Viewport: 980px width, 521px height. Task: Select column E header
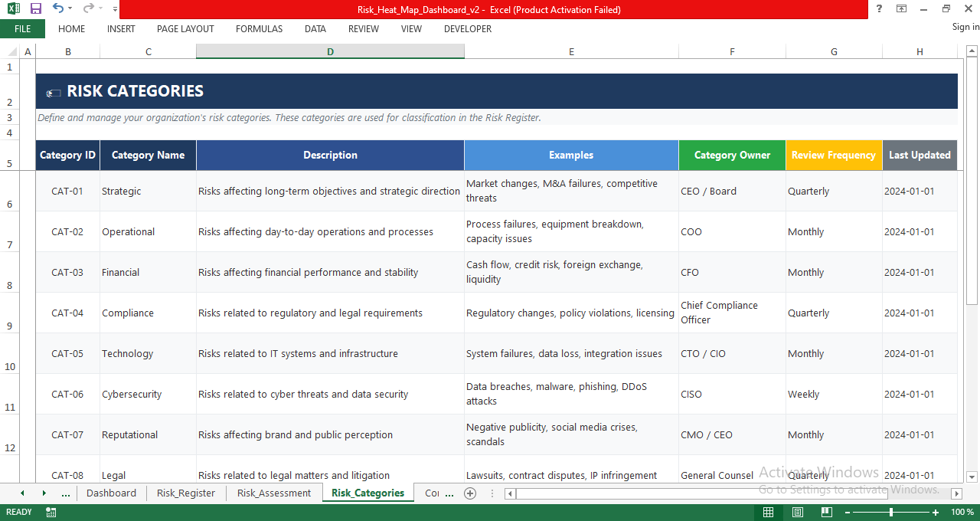click(571, 51)
